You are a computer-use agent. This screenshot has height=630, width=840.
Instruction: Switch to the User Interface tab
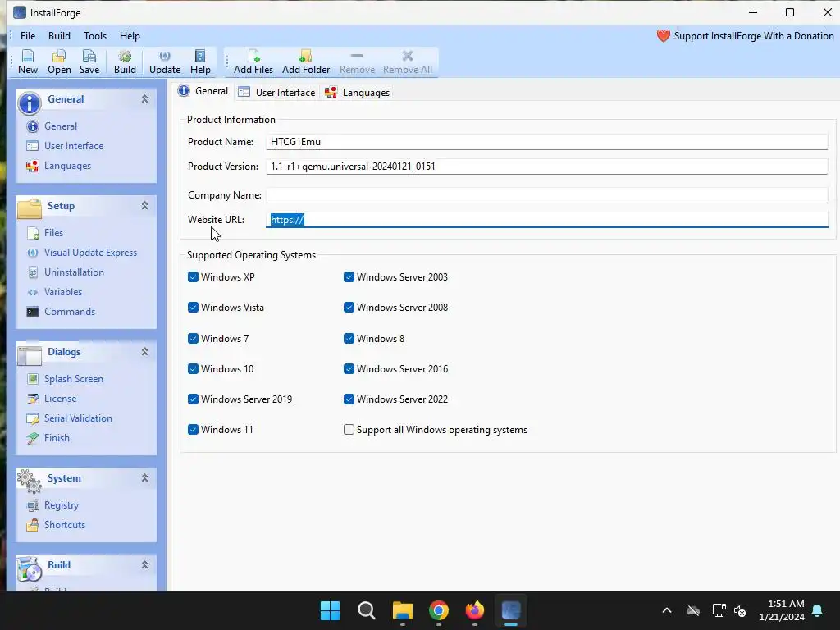[276, 92]
